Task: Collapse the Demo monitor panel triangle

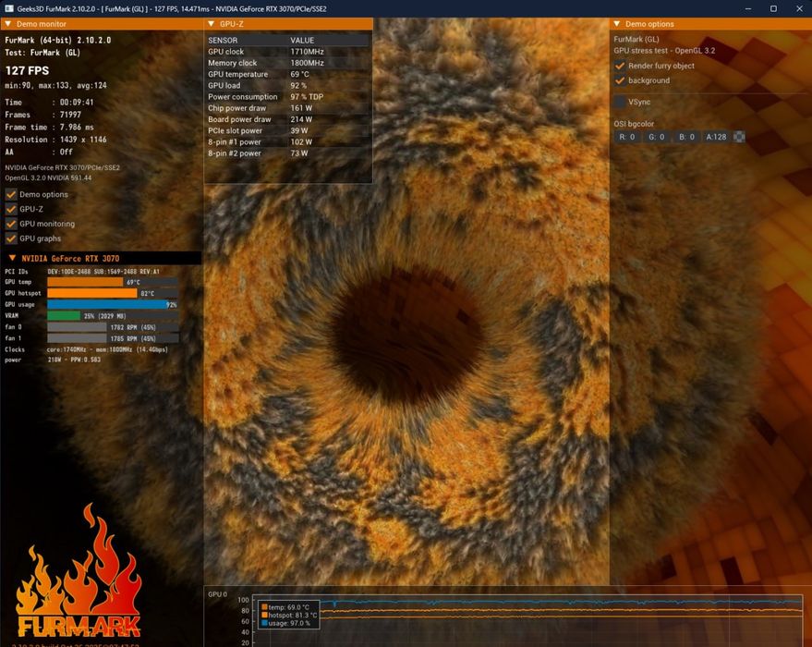Action: 7,24
